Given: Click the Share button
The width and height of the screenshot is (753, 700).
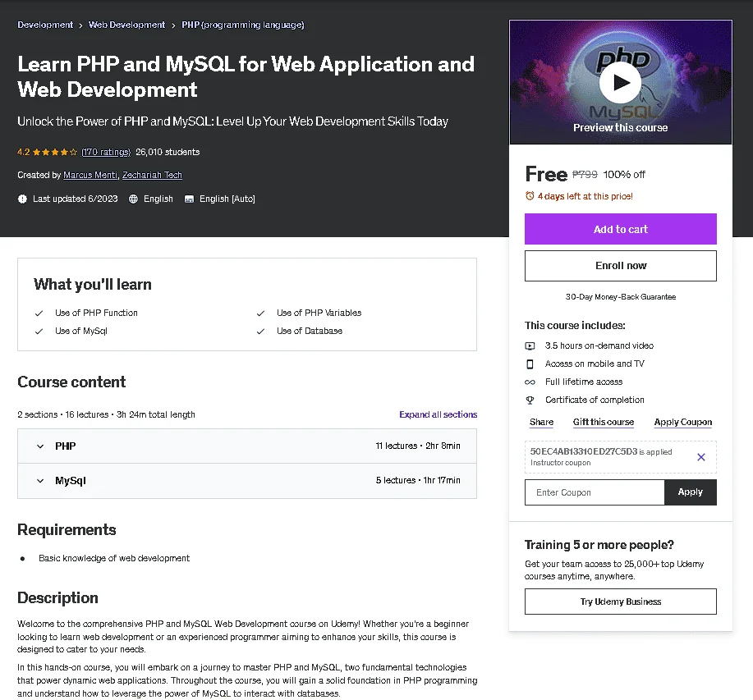Looking at the screenshot, I should pos(541,422).
